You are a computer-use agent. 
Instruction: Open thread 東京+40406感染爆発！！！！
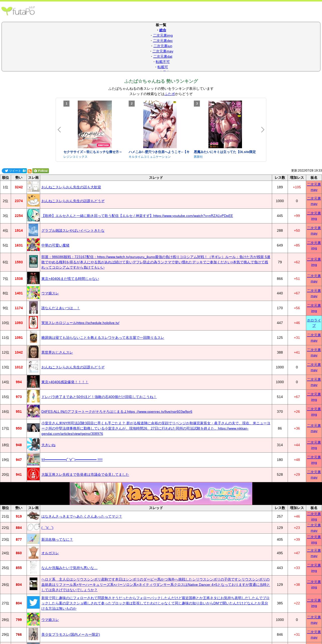click(x=65, y=382)
